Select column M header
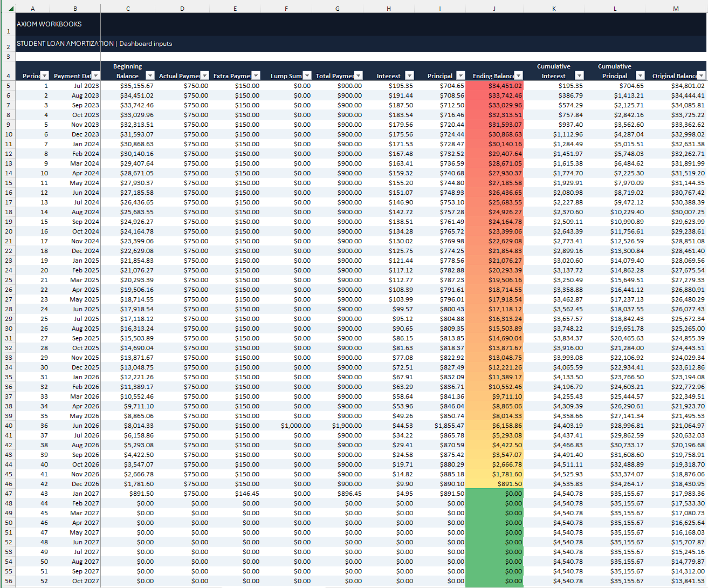 (676, 9)
